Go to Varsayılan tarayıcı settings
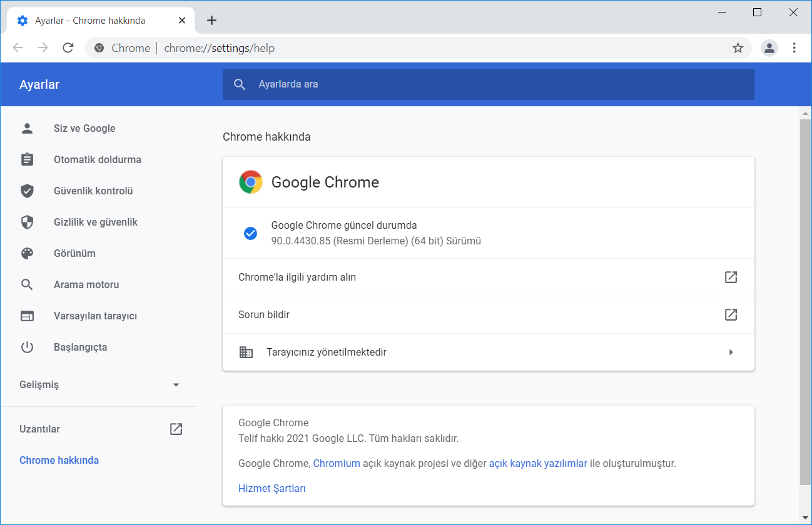This screenshot has height=525, width=812. (95, 316)
